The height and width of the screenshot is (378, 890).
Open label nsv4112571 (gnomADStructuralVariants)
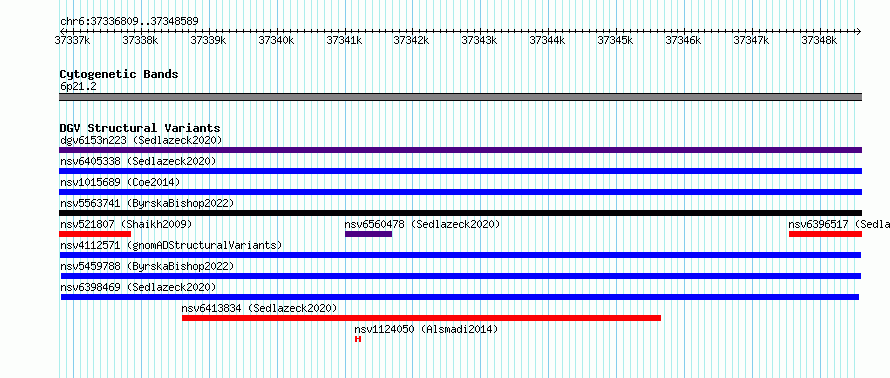pos(171,245)
